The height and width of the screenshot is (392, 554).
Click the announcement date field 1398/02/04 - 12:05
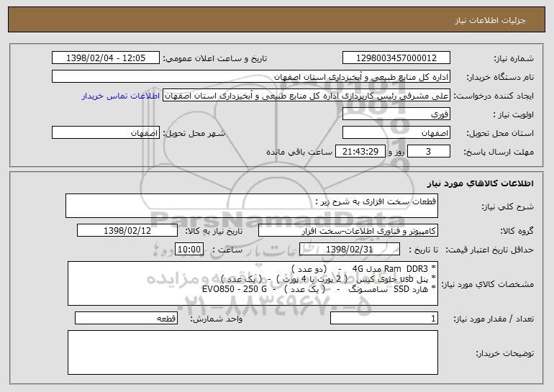pos(106,58)
